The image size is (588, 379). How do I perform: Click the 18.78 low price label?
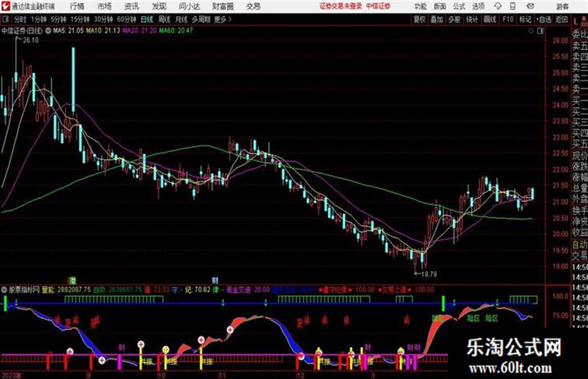(429, 274)
